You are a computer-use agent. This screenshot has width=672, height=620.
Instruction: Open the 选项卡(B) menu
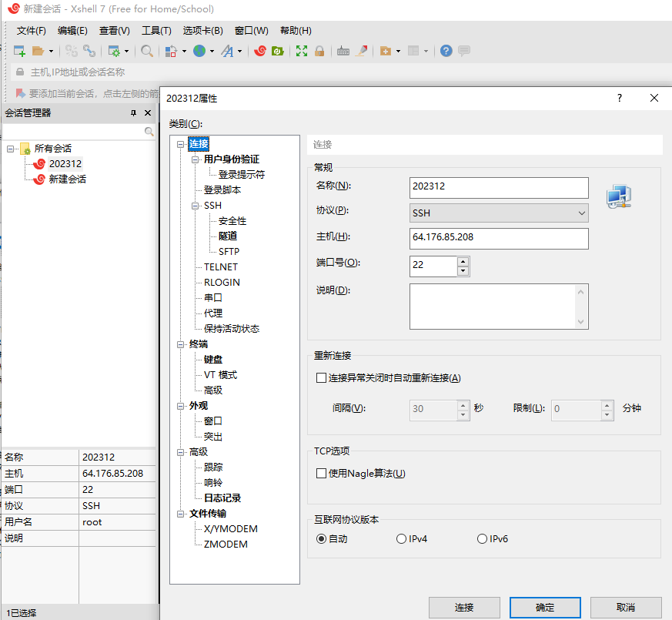(202, 31)
